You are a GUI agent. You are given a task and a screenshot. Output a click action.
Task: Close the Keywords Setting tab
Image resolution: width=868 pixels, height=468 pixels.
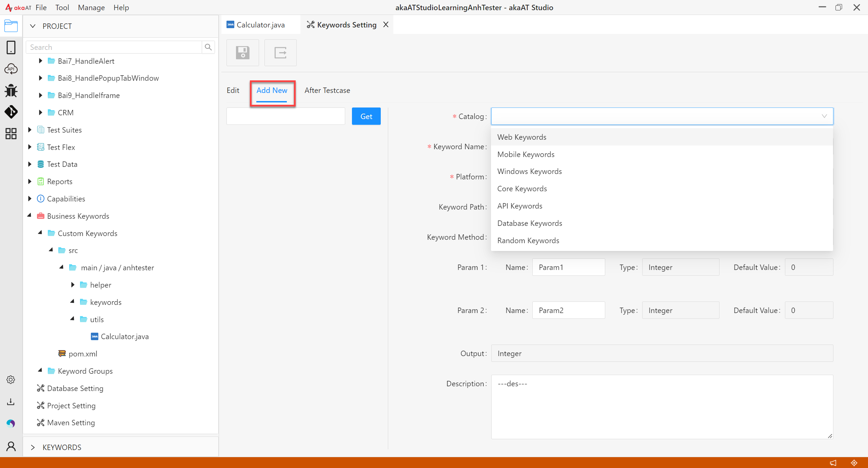click(x=386, y=24)
